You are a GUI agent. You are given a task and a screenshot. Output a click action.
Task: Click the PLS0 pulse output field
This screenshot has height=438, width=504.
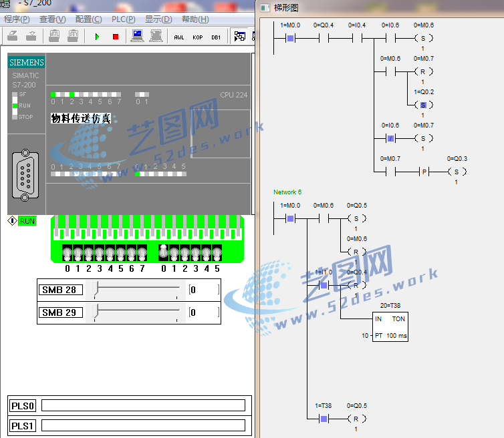[x=143, y=405]
